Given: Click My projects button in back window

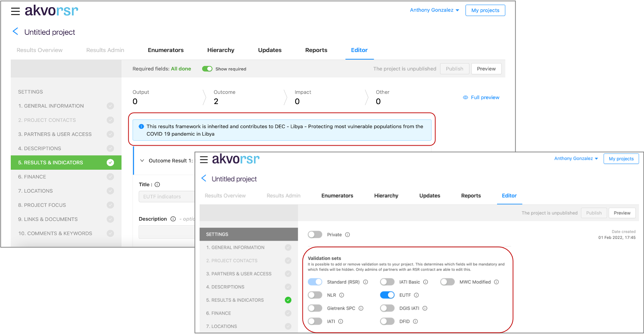Looking at the screenshot, I should pos(485,10).
